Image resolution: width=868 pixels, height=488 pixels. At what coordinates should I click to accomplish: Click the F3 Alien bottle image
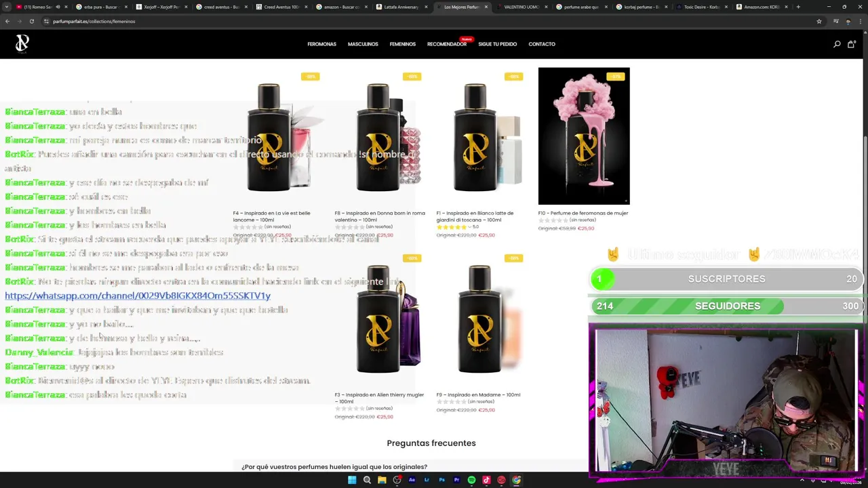[x=380, y=318]
